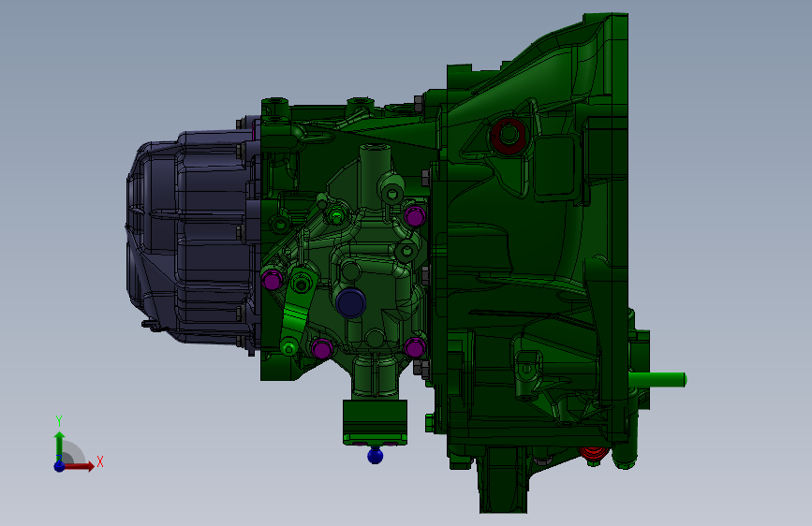Pick the purple bolt just above the shift lever arm
Image resolution: width=812 pixels, height=526 pixels.
272,280
